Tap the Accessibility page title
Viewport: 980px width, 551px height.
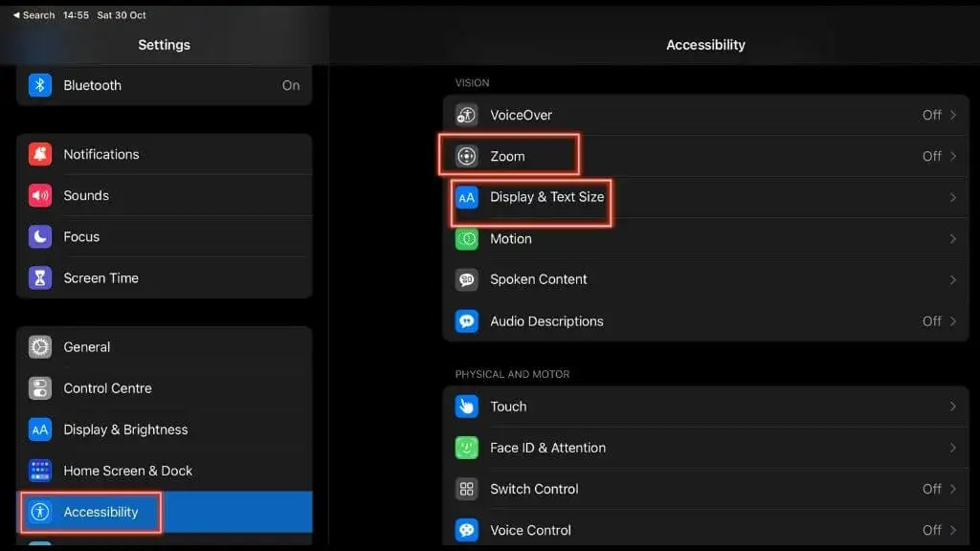pos(705,45)
